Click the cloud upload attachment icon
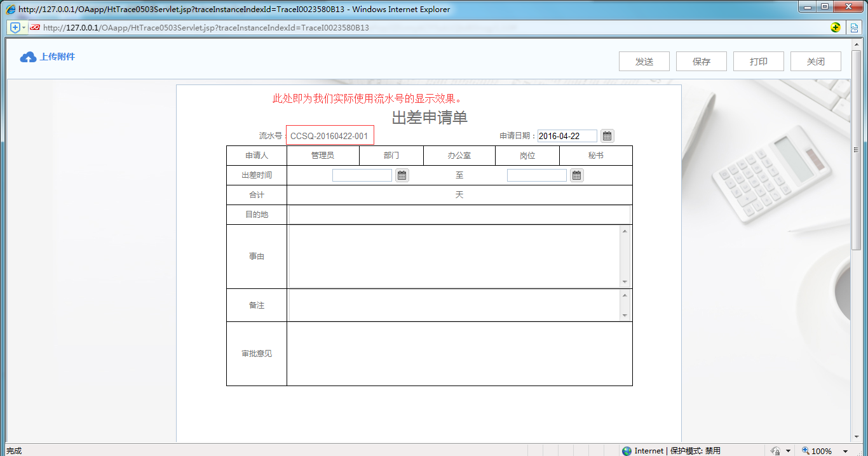 point(28,57)
